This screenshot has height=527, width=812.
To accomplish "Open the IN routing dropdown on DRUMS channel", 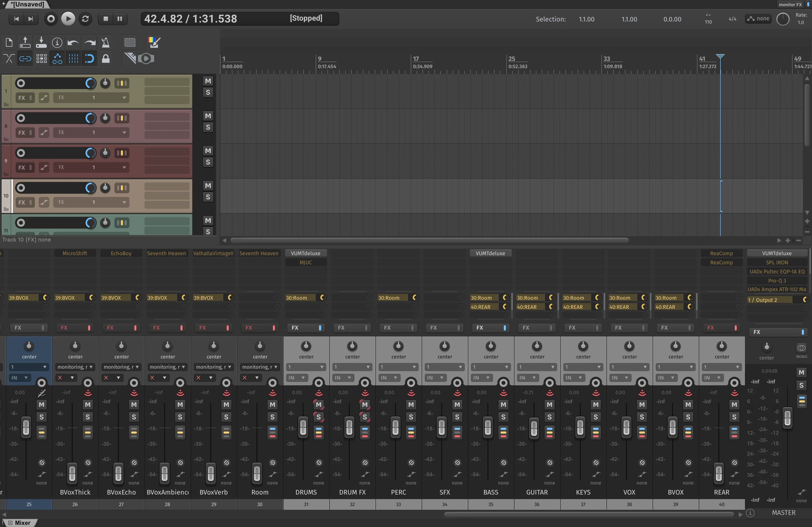I will [x=297, y=378].
